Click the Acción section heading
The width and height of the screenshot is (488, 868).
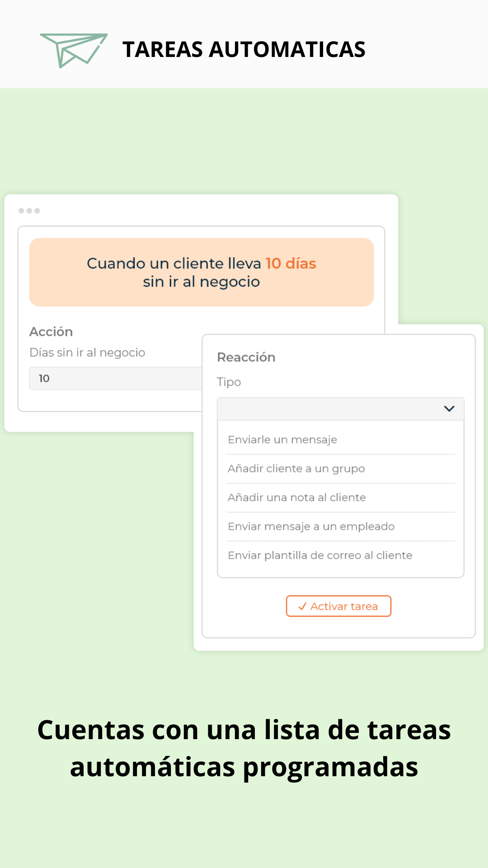click(x=51, y=332)
